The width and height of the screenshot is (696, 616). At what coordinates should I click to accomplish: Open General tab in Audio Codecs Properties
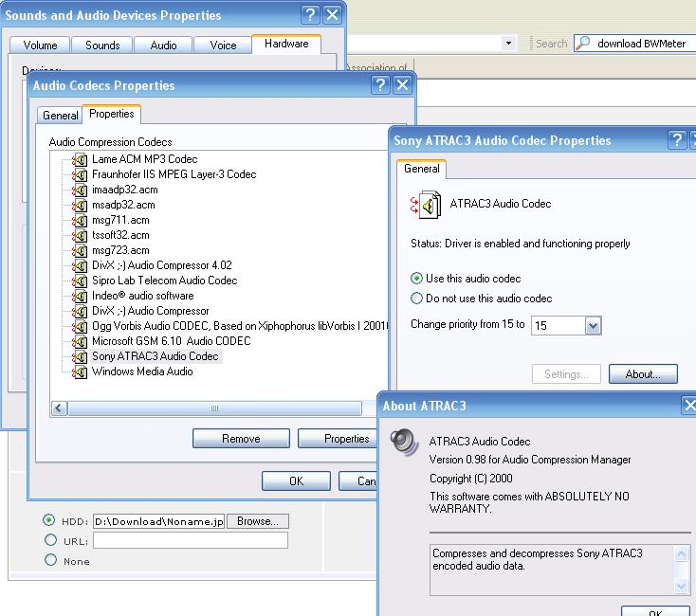click(60, 116)
